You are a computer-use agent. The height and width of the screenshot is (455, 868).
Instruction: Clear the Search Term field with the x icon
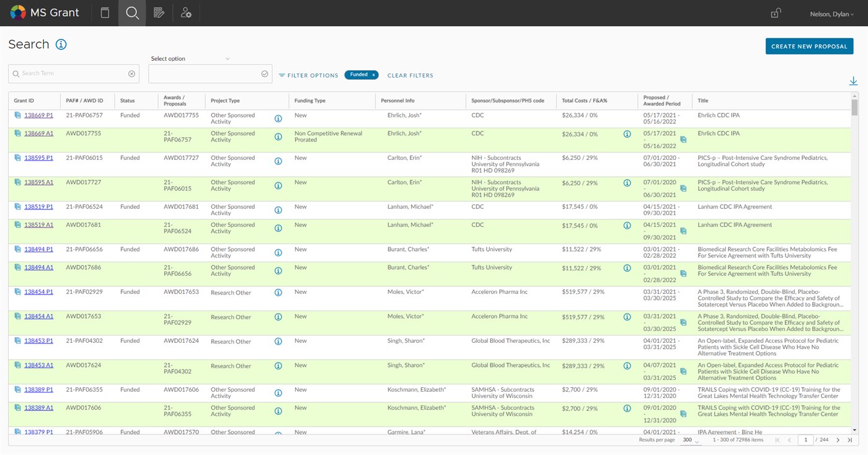coord(131,74)
